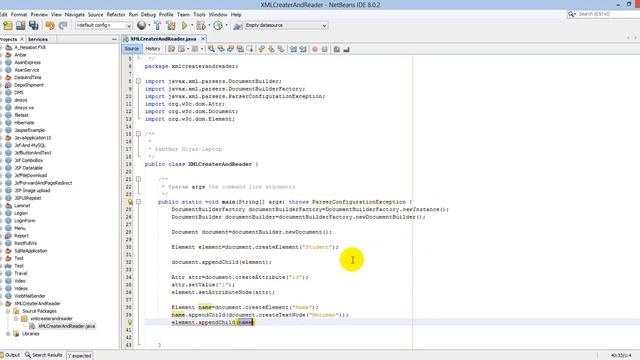Open the Refactor menu
This screenshot has width=640, height=360.
pos(116,15)
